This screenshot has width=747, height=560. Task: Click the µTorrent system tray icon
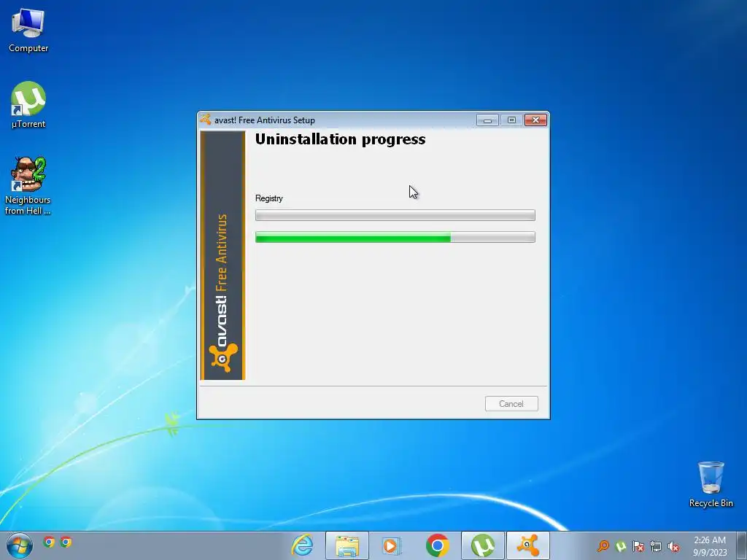[x=621, y=545]
